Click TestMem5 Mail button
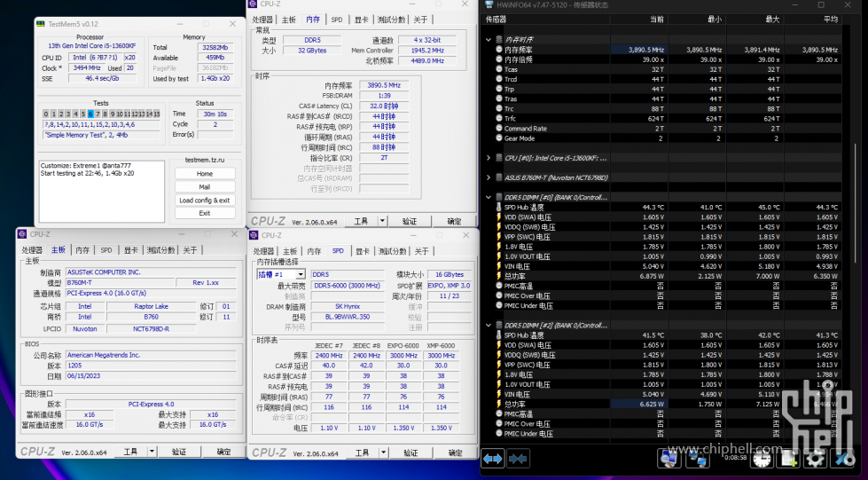 click(x=205, y=187)
